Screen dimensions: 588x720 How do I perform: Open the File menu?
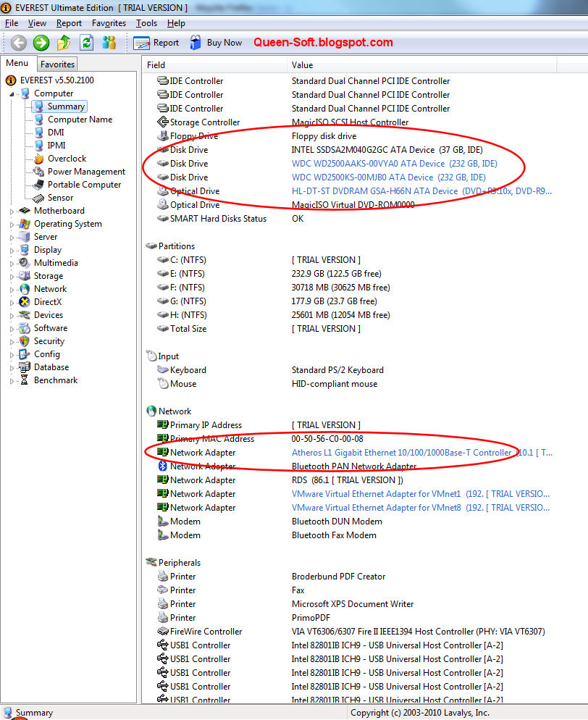click(12, 23)
